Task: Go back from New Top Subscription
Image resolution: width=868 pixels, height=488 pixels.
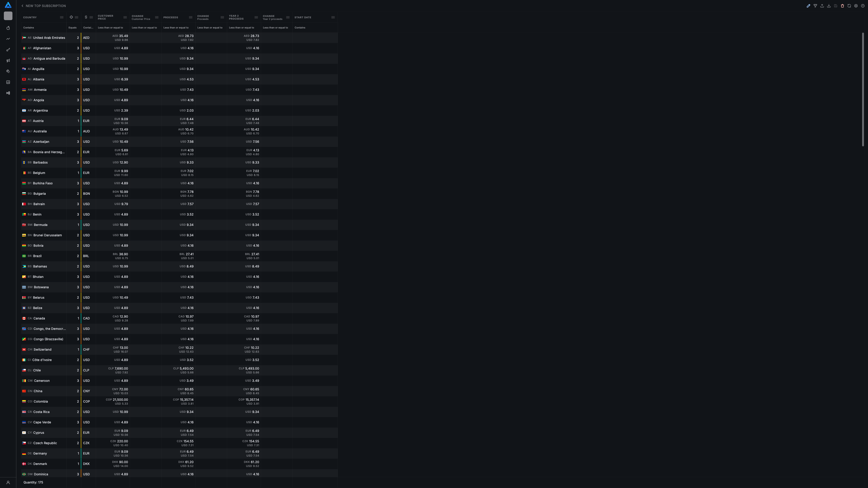Action: point(22,6)
